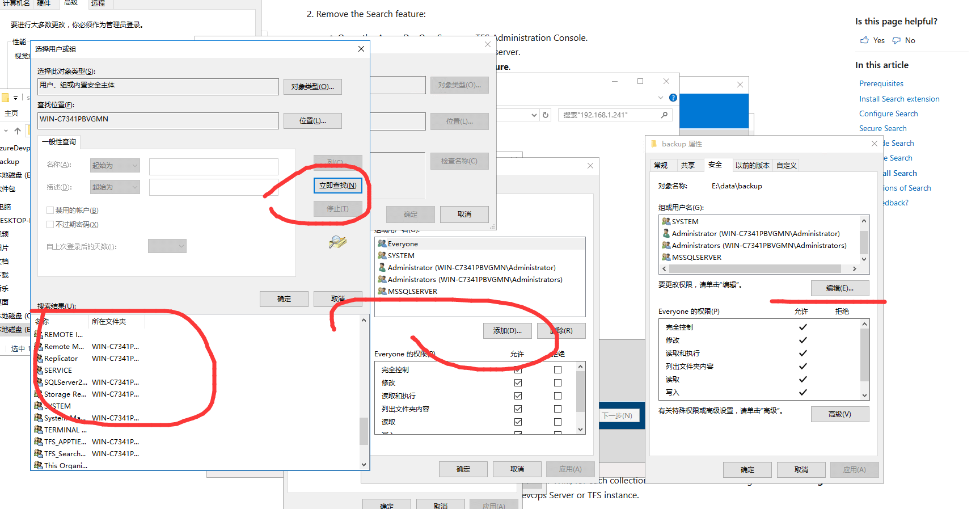This screenshot has height=509, width=980.
Task: Click the 名称 text input field
Action: click(x=213, y=166)
